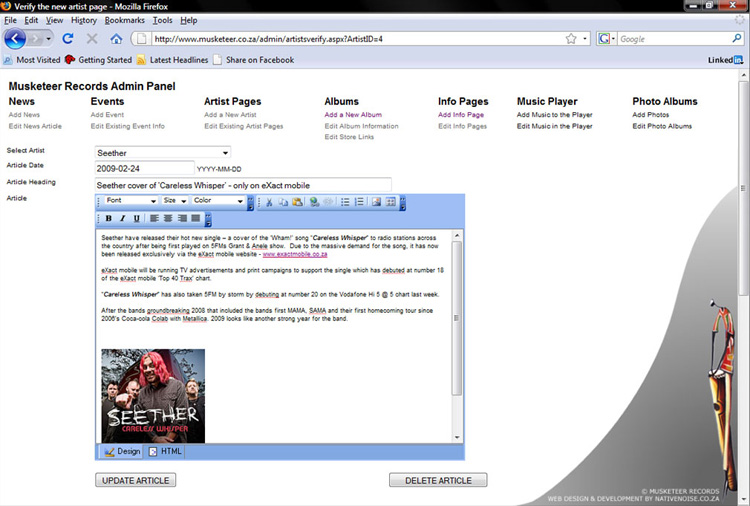The width and height of the screenshot is (750, 506).
Task: Open the Edit Photo Albums link
Action: point(662,126)
